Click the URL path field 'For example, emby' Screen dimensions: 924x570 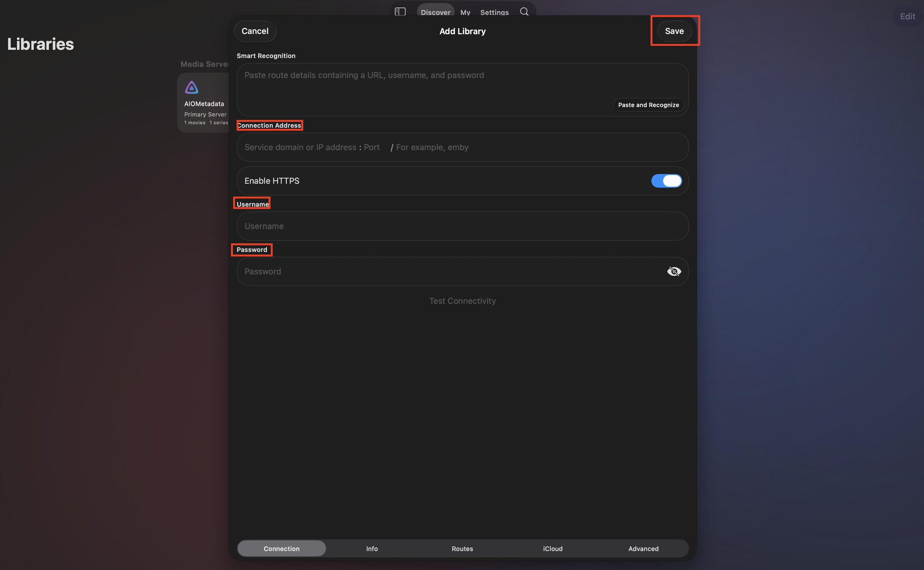pos(432,147)
